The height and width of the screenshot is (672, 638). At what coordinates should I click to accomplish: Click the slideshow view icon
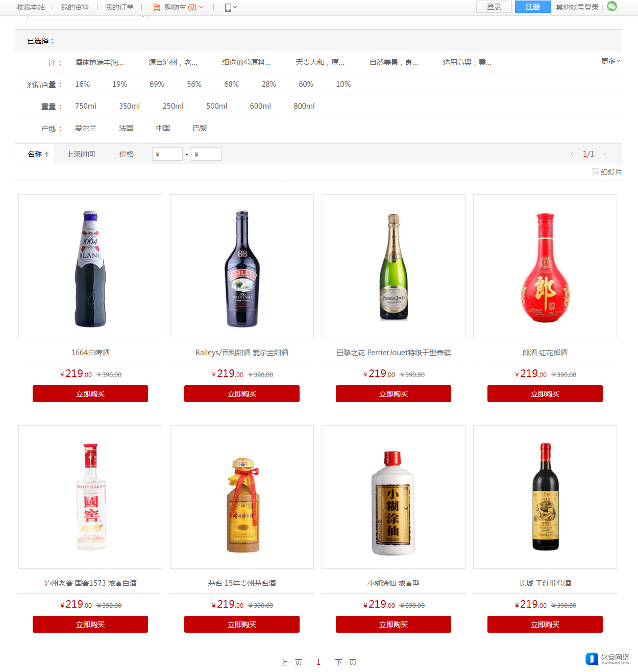(595, 171)
